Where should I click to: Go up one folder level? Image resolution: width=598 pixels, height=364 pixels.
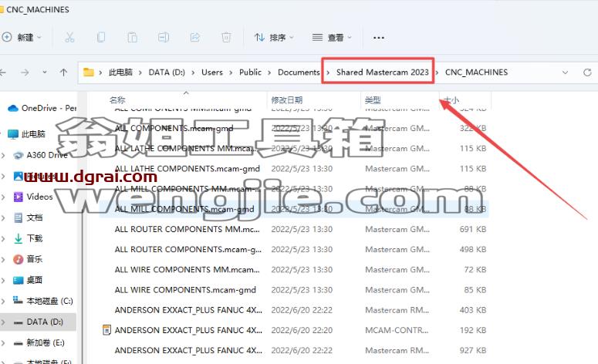click(63, 72)
